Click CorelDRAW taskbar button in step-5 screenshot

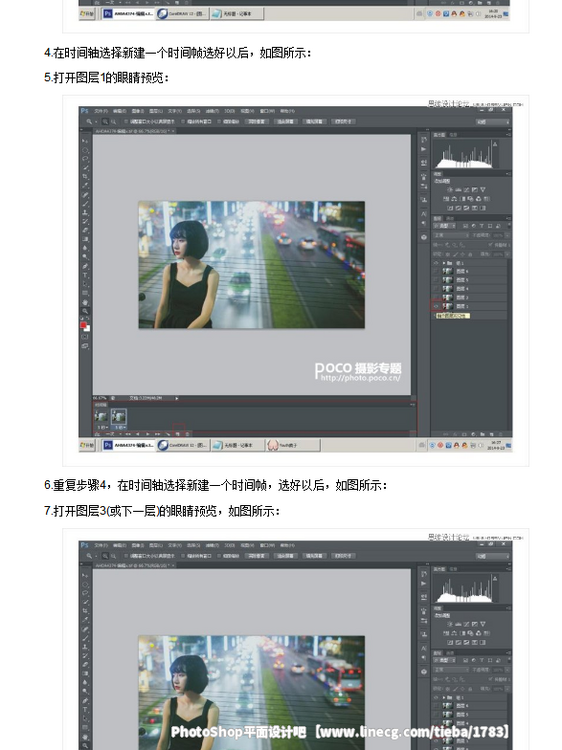(x=183, y=445)
